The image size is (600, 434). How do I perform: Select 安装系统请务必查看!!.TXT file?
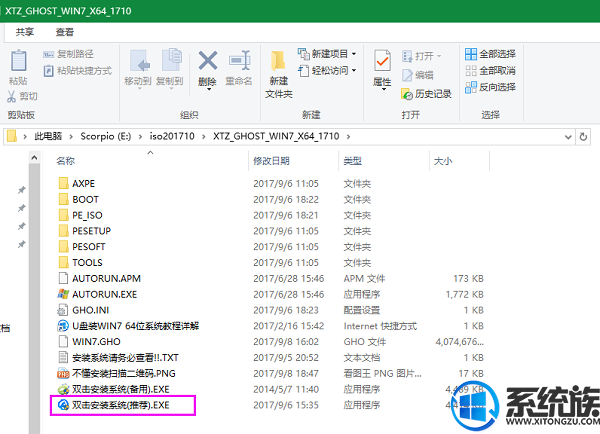tap(118, 357)
